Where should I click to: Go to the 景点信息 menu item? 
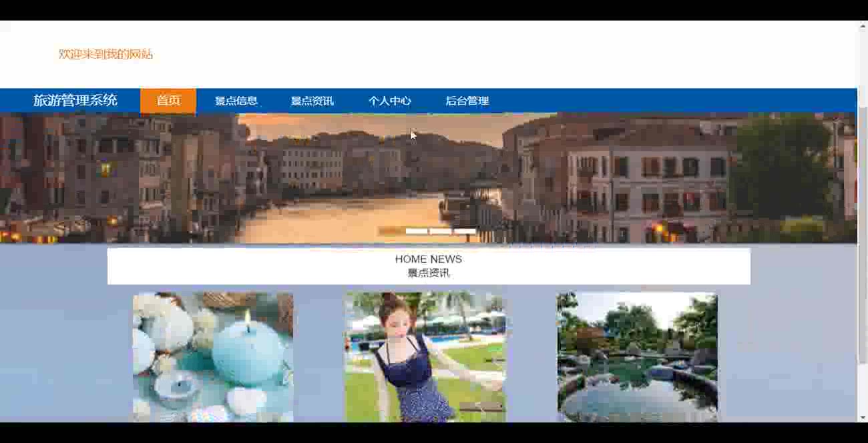pyautogui.click(x=236, y=101)
